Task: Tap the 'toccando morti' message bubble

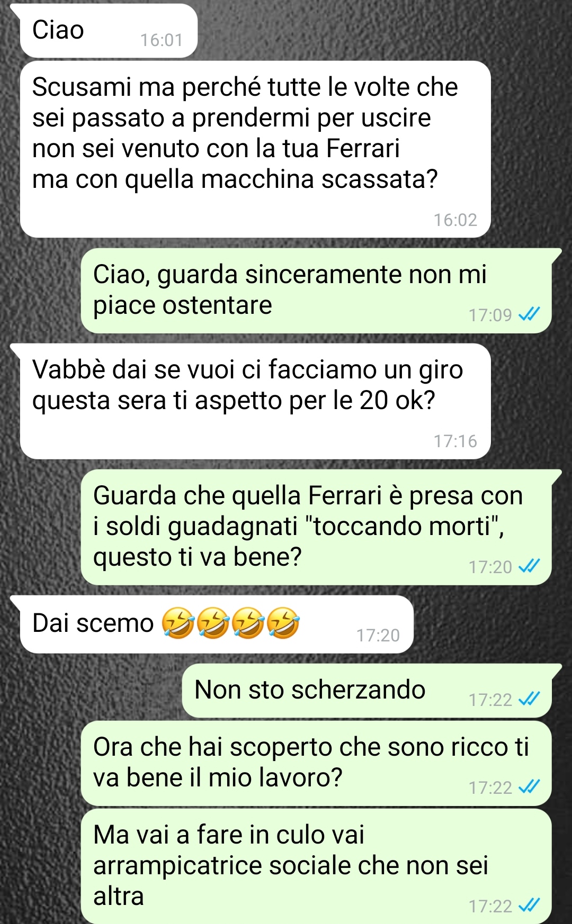Action: pos(316,527)
